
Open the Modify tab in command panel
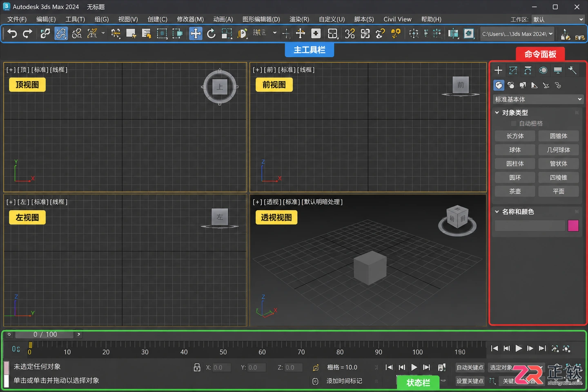click(513, 70)
